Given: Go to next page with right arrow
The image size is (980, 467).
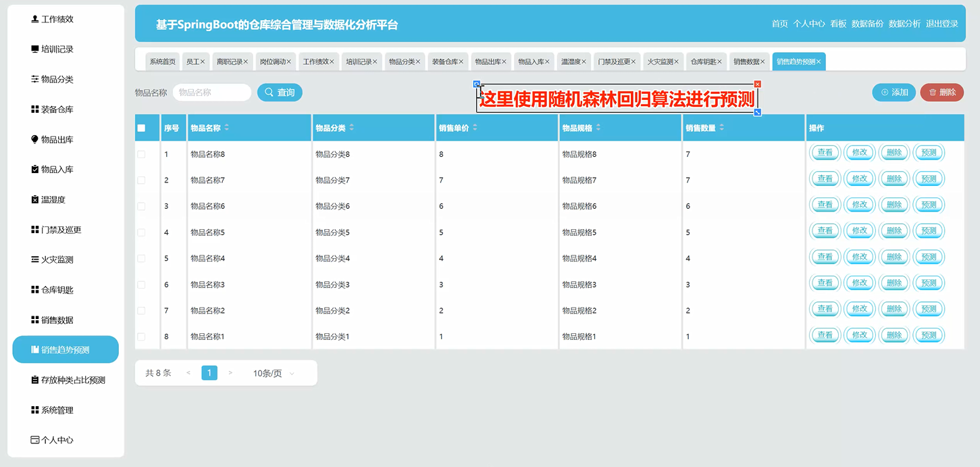Looking at the screenshot, I should [x=230, y=373].
